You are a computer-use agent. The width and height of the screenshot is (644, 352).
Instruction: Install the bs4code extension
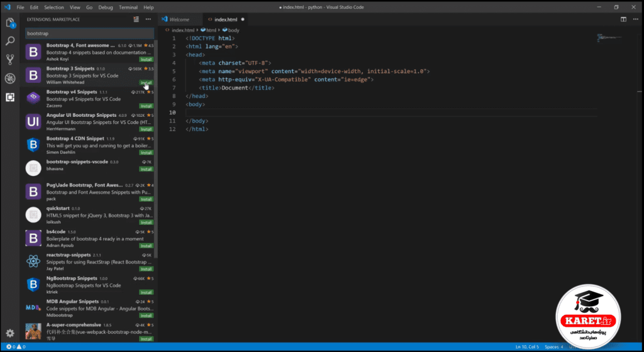pos(146,246)
